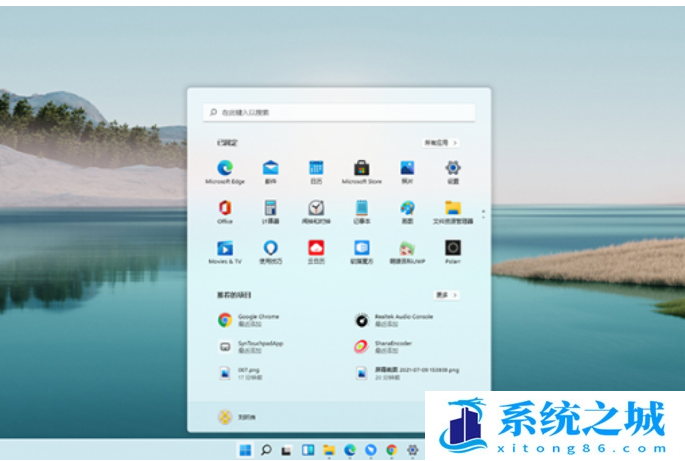This screenshot has width=685, height=461.
Task: Launch the Movies & TV app
Action: click(x=225, y=248)
